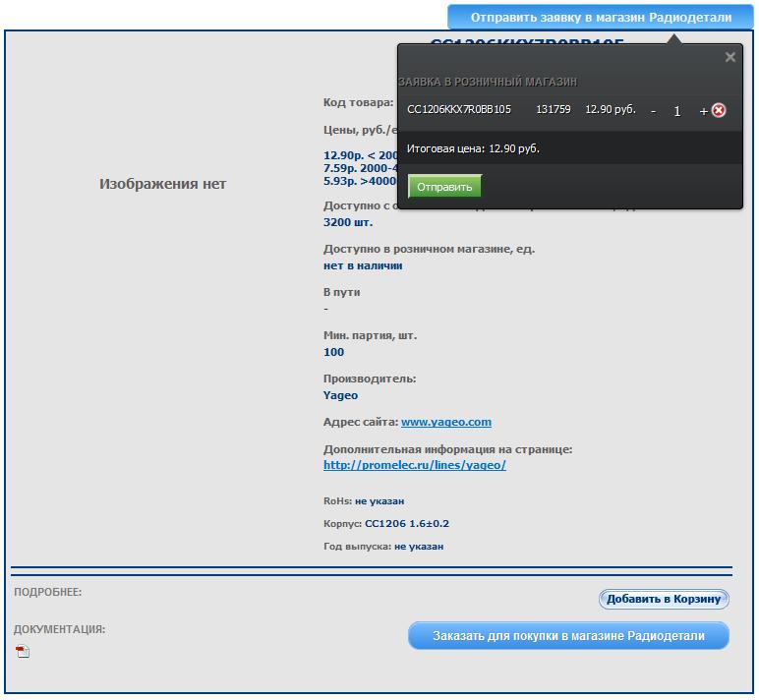Open the PDF documentation icon
Viewport: 759px width, 700px height.
[23, 651]
